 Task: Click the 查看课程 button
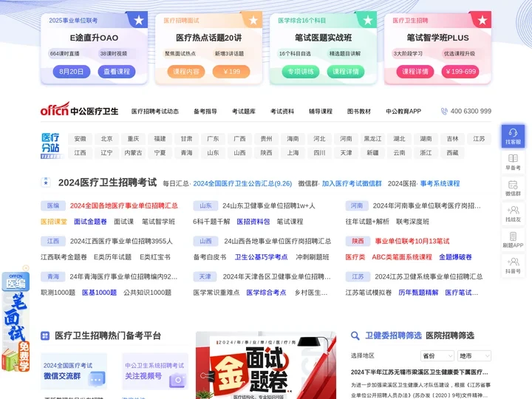(x=117, y=72)
